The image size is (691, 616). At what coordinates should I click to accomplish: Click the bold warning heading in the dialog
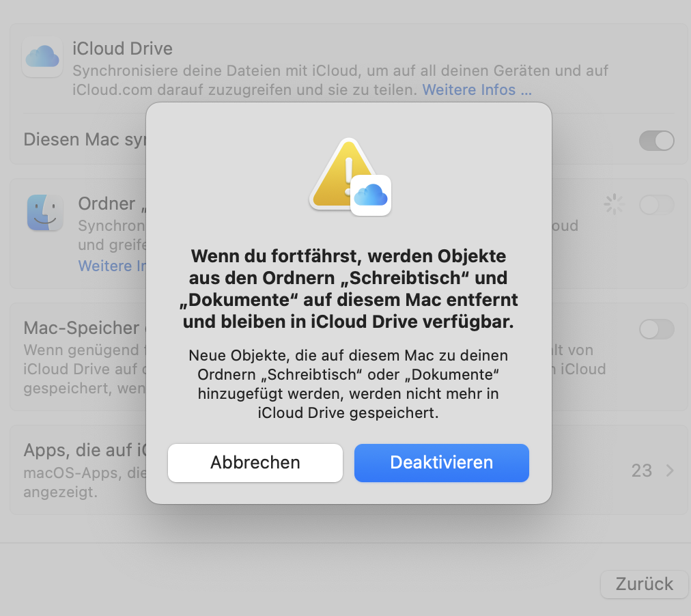click(349, 289)
